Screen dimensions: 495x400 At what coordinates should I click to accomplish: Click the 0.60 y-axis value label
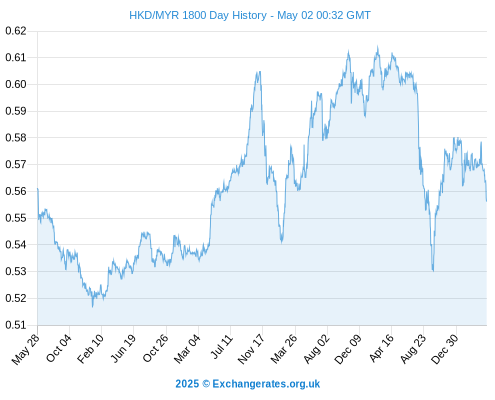(x=16, y=84)
